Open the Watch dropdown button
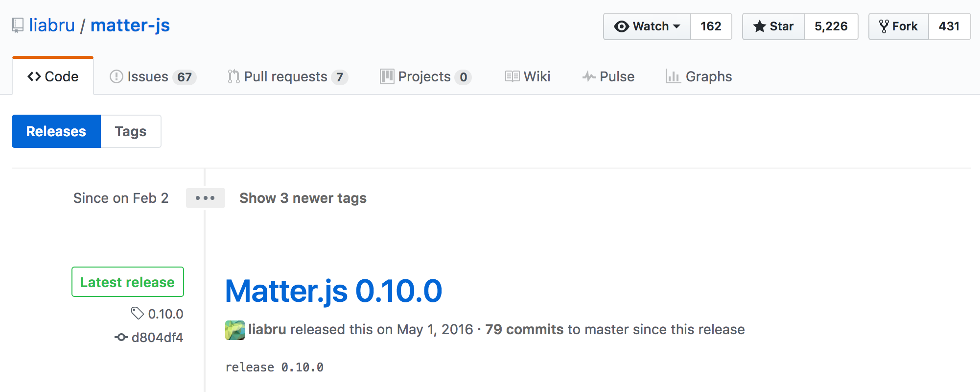 pyautogui.click(x=647, y=26)
